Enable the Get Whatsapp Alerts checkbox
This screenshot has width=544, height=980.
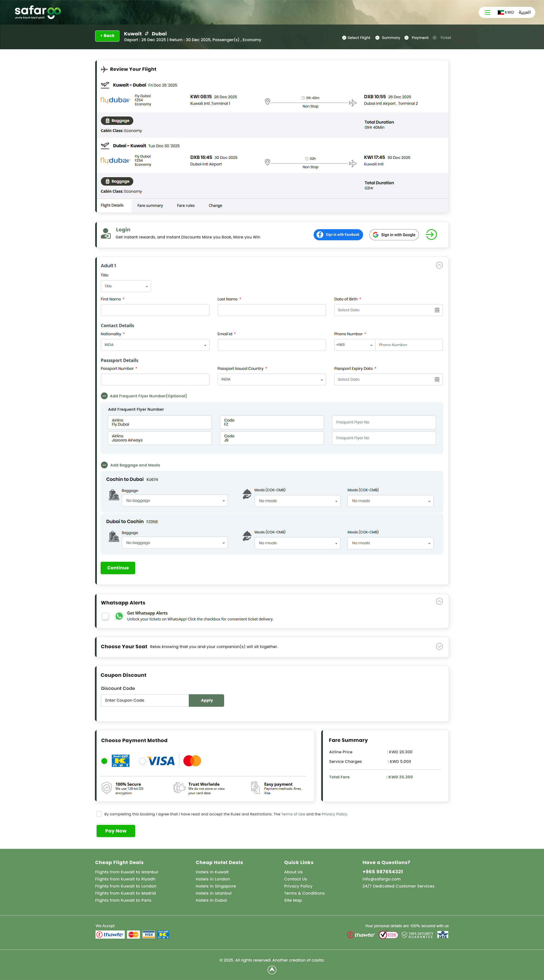tap(105, 616)
